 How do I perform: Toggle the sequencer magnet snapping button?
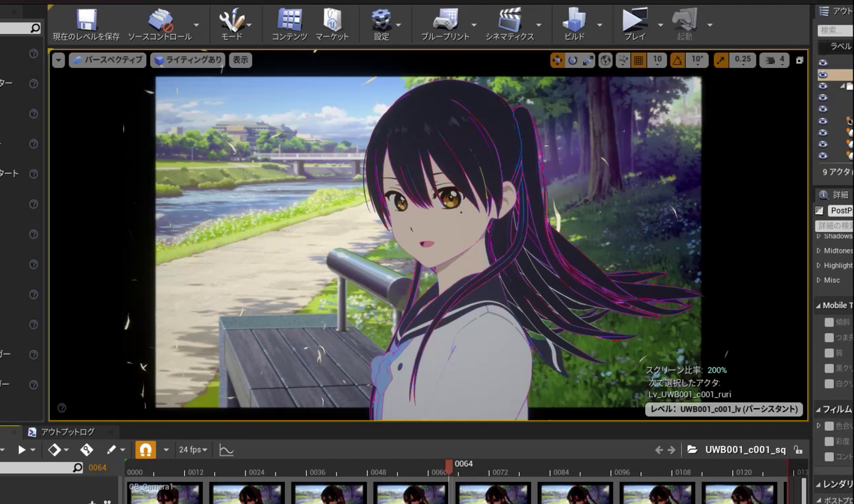(145, 450)
